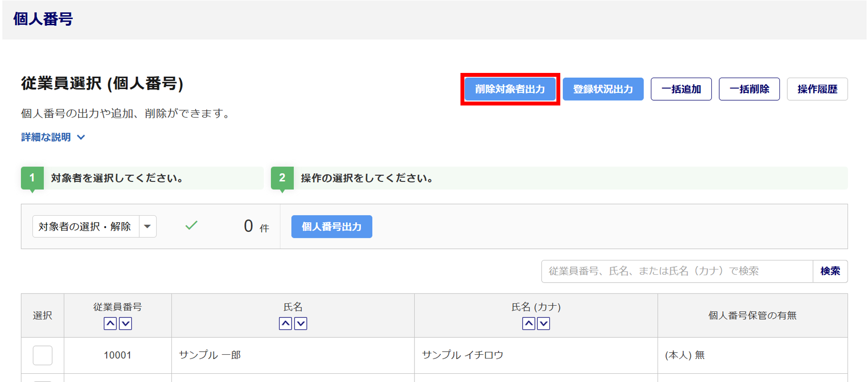Viewport: 868px width, 382px height.
Task: View 操作履歴 operation history
Action: (x=817, y=89)
